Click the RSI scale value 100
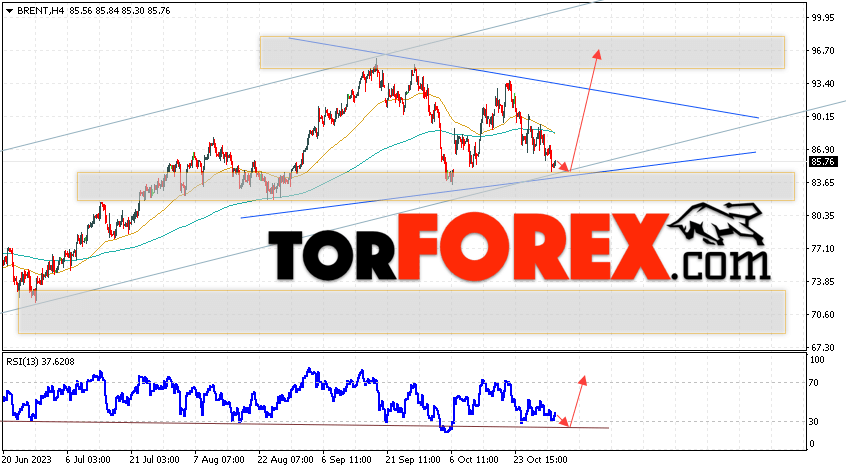 pyautogui.click(x=817, y=360)
